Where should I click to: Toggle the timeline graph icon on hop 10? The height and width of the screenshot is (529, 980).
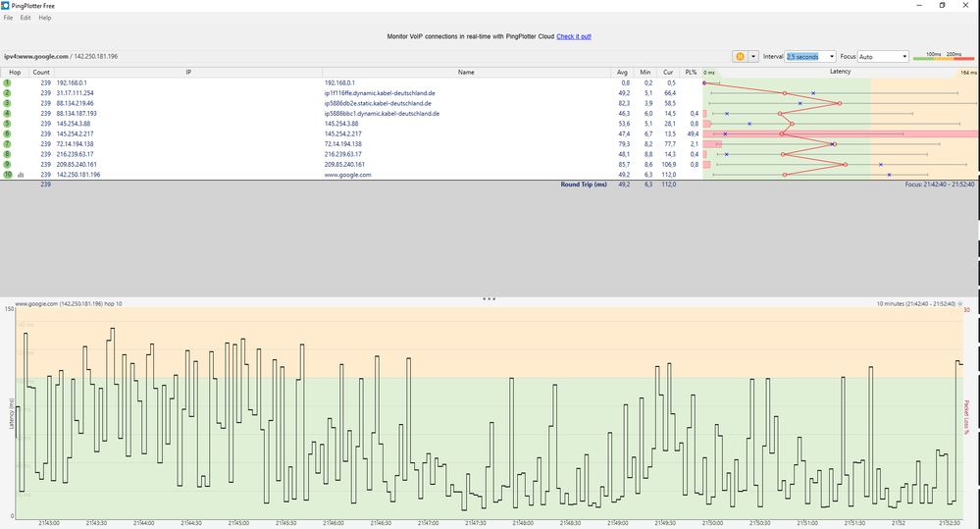(x=21, y=175)
